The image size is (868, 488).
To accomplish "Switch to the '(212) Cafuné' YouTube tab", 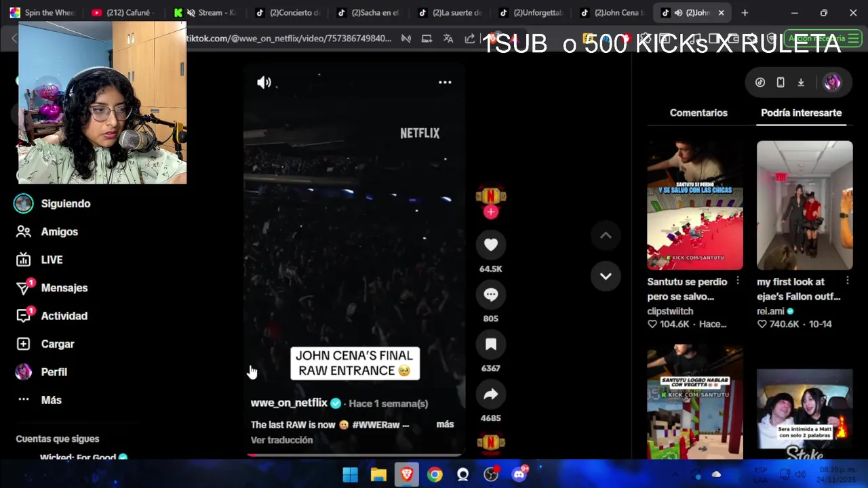I will tap(123, 12).
